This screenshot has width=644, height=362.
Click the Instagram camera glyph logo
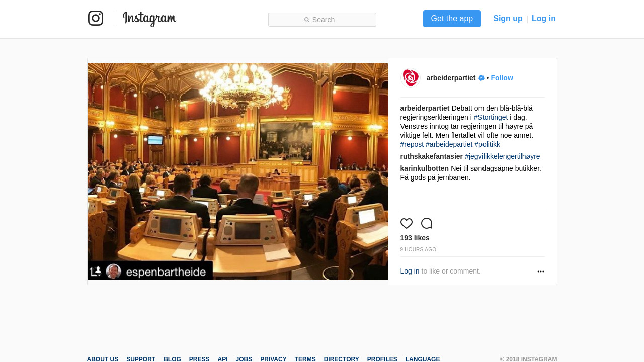96,18
